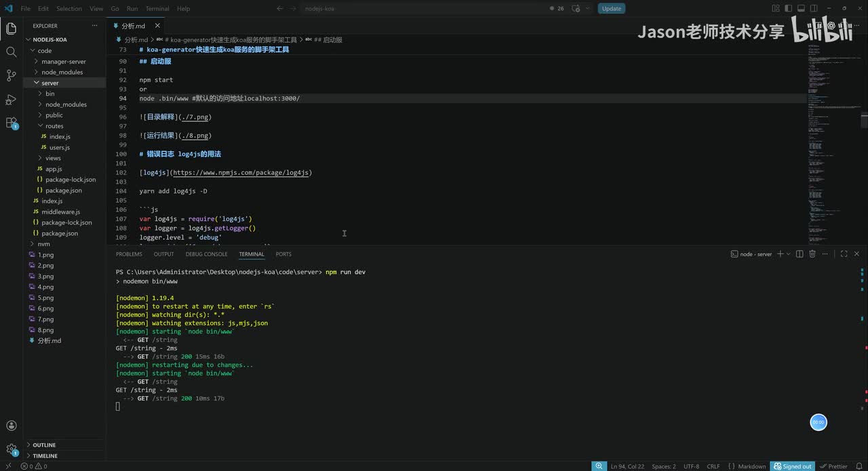Toggle the secondary side bar

pos(813,8)
